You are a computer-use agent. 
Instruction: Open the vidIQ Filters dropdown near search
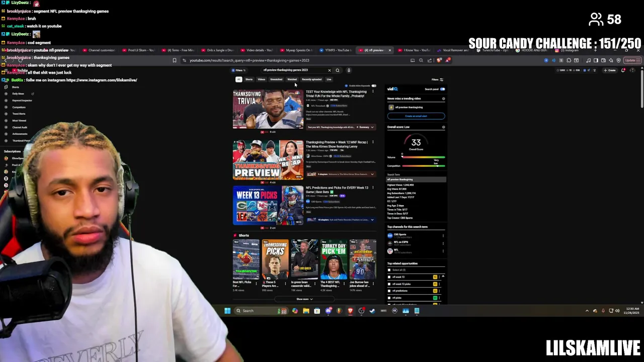(239, 70)
